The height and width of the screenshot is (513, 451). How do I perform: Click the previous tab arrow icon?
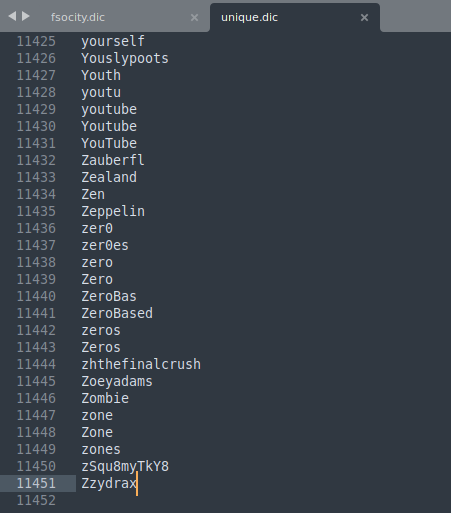(12, 16)
